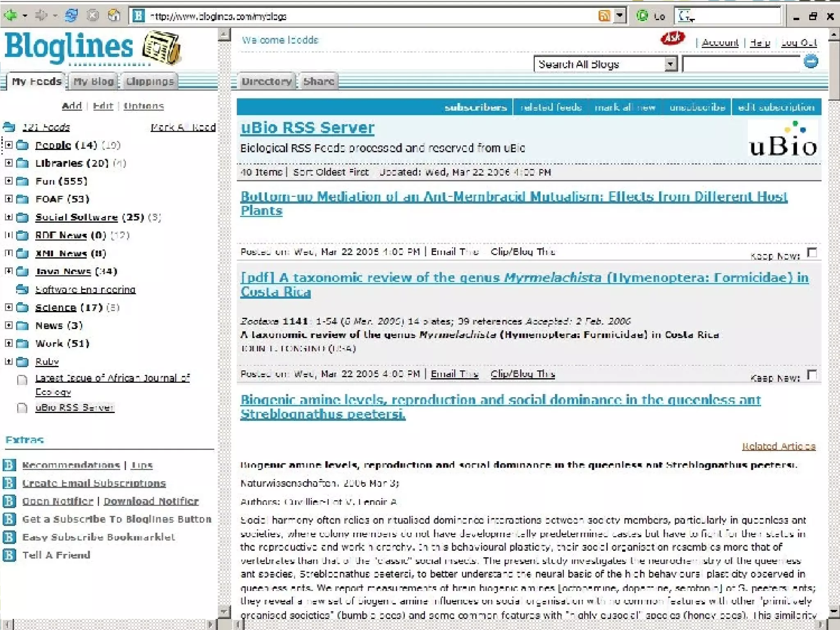Check Keep New box for Ant-Membracid article
Viewport: 840px width, 630px height.
point(812,252)
